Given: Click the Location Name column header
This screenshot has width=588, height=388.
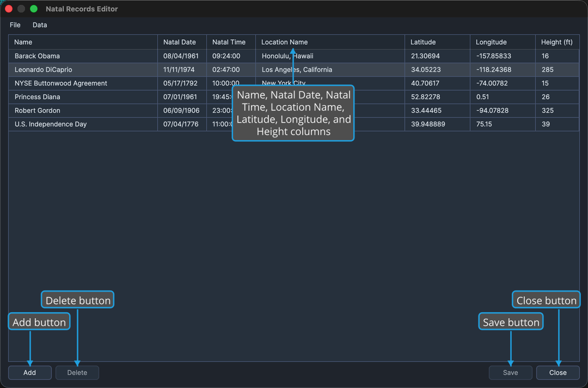Looking at the screenshot, I should click(330, 42).
